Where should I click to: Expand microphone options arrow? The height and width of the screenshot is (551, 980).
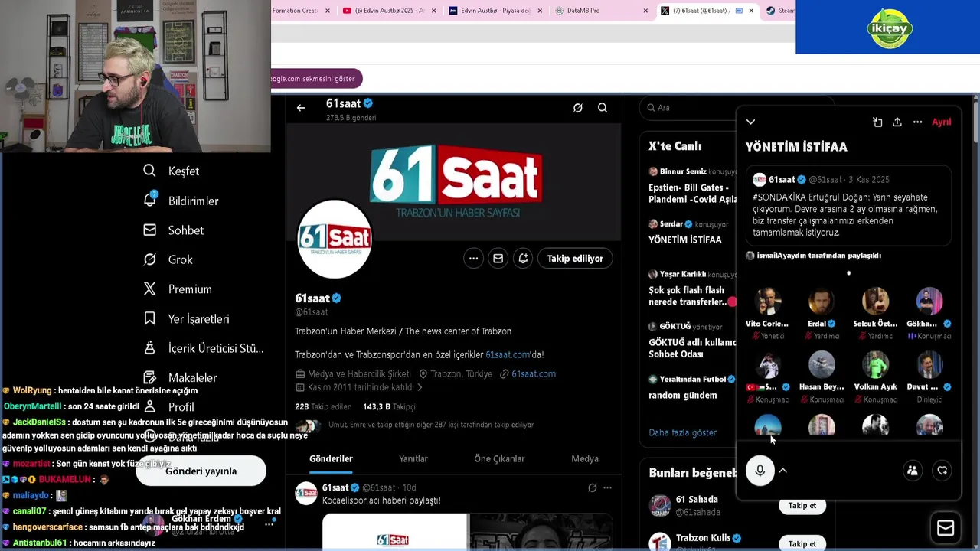coord(783,471)
